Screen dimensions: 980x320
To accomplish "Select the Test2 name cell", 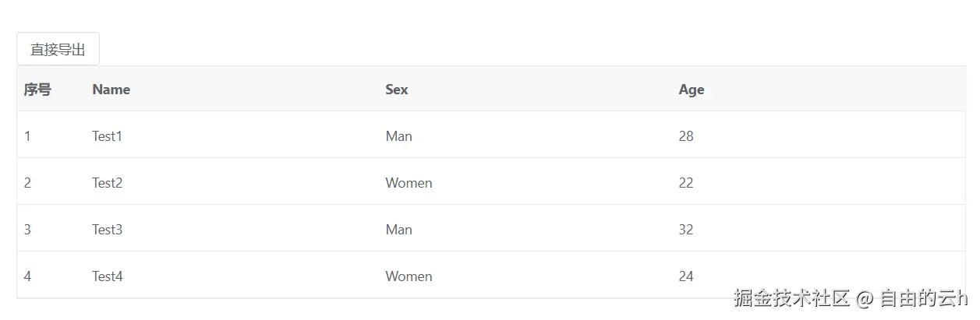I will (108, 183).
